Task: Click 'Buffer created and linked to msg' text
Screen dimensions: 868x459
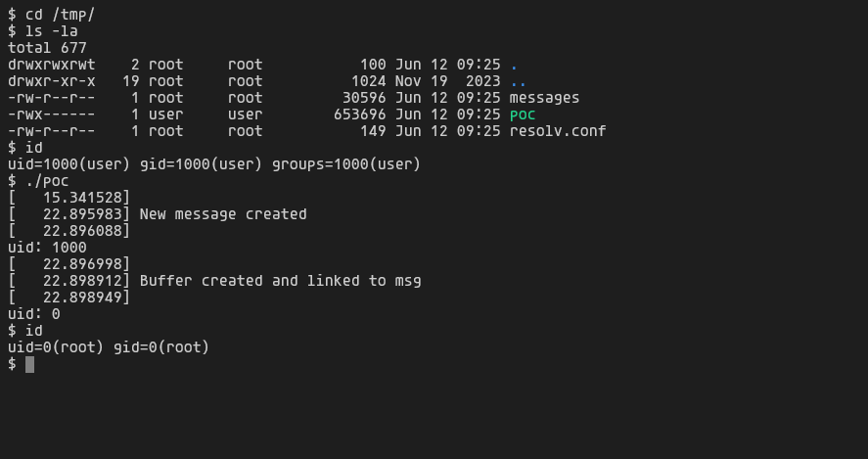Action: 280,281
